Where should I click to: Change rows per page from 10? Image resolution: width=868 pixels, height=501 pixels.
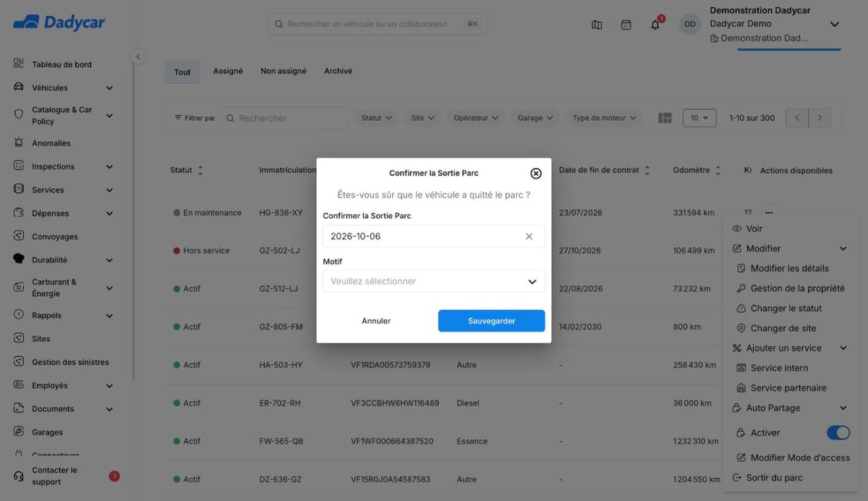coord(699,118)
